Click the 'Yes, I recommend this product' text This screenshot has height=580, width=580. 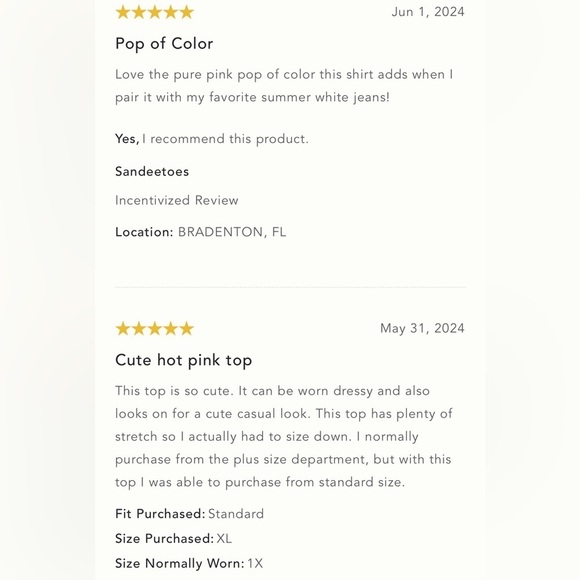(212, 139)
